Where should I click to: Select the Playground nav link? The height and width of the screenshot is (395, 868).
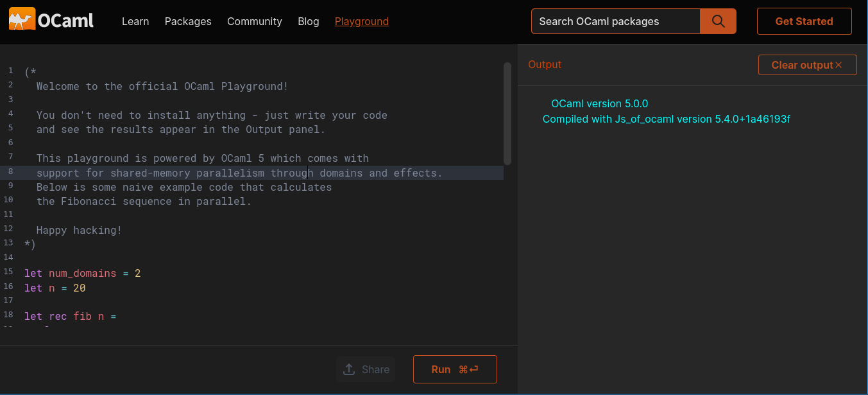(x=362, y=21)
